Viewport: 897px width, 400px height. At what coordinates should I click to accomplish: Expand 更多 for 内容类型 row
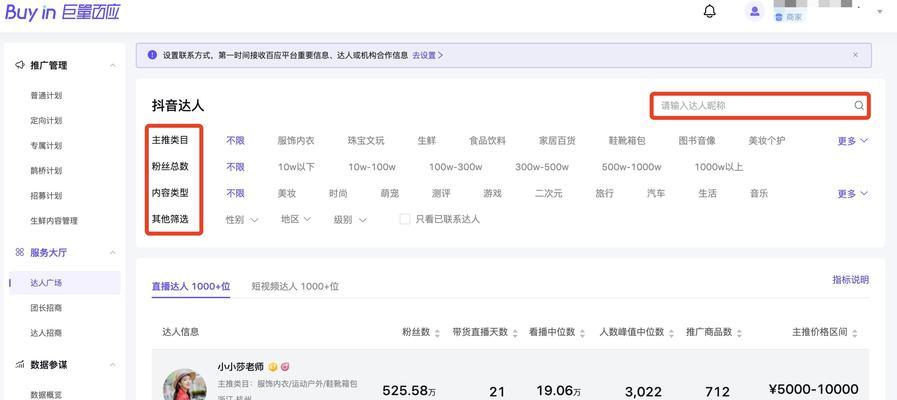point(852,194)
